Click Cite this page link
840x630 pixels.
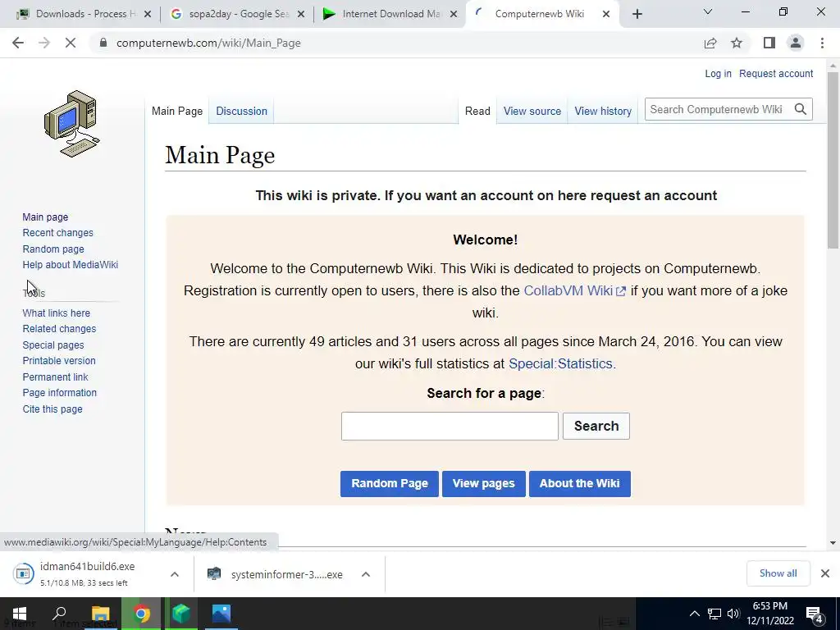coord(52,409)
